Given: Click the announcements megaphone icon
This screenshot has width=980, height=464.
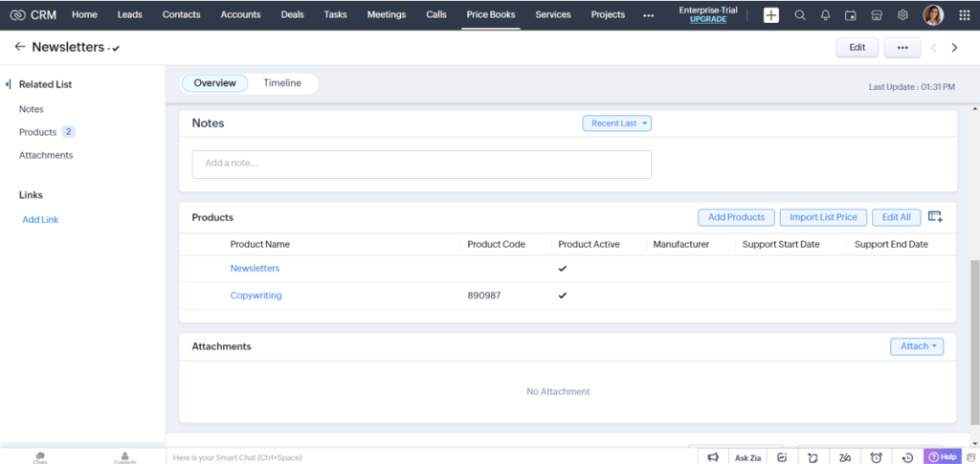Looking at the screenshot, I should 713,457.
